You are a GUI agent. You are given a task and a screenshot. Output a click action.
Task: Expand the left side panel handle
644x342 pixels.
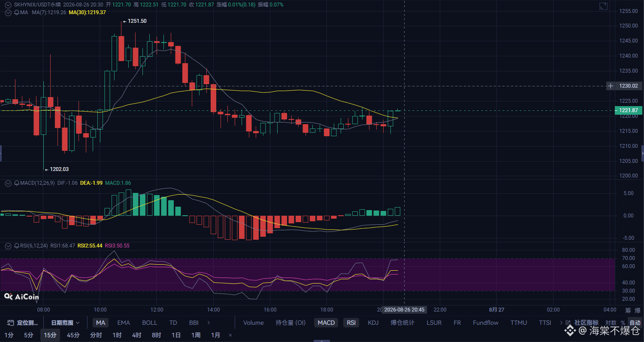tap(1, 153)
